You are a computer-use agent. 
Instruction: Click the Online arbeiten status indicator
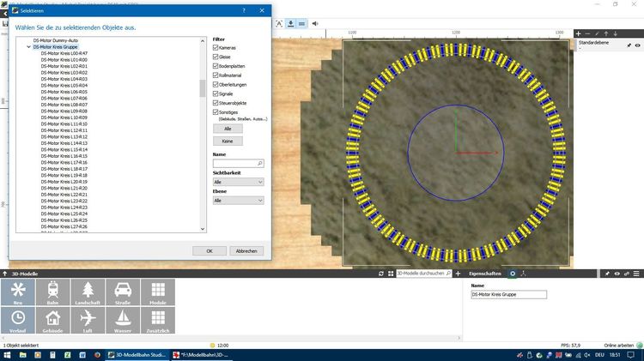(623, 346)
